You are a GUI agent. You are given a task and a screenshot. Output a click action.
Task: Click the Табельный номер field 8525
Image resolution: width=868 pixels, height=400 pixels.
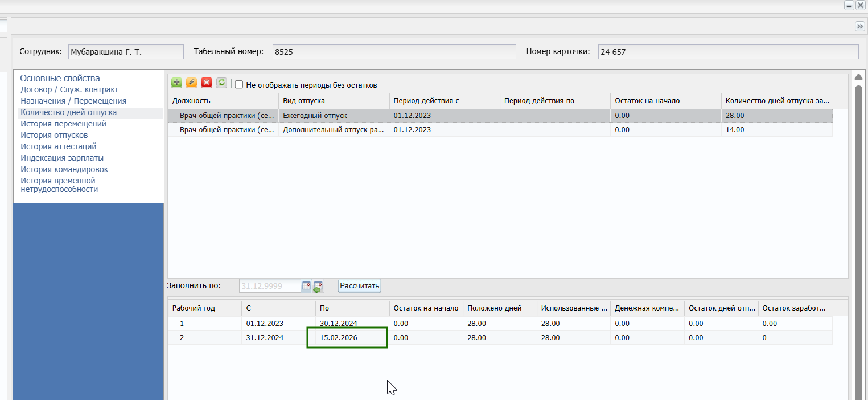pyautogui.click(x=394, y=52)
